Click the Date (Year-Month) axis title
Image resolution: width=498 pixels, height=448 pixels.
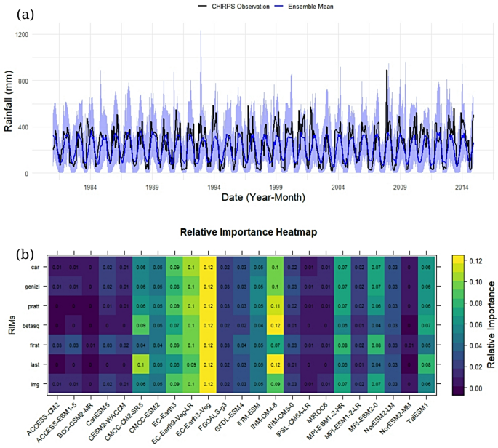point(263,197)
